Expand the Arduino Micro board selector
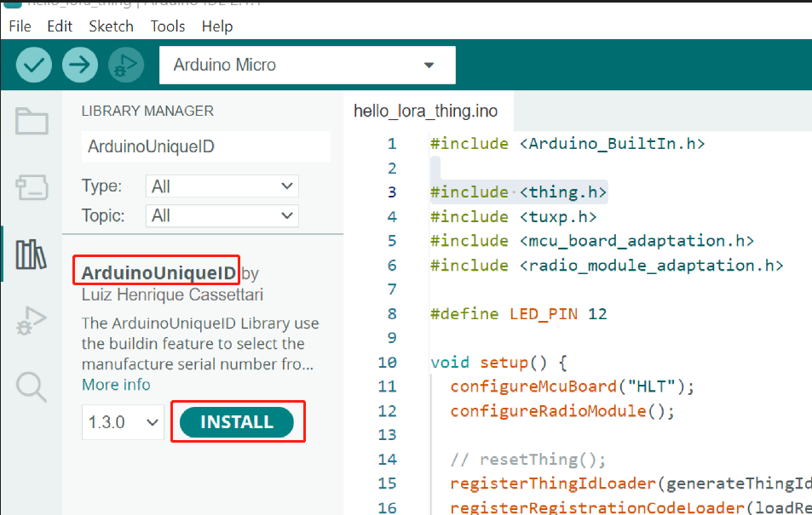 point(307,65)
